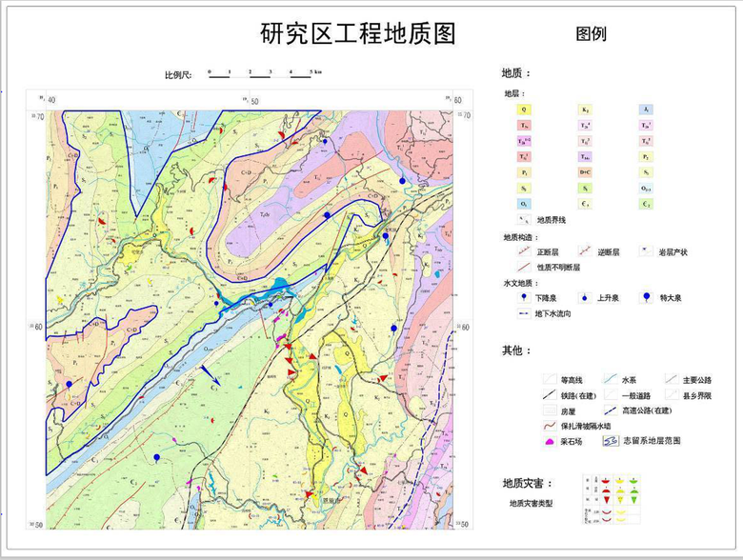Viewport: 743px width, 560px height.
Task: Select the 地下水流向 arrow symbol
Action: point(524,312)
